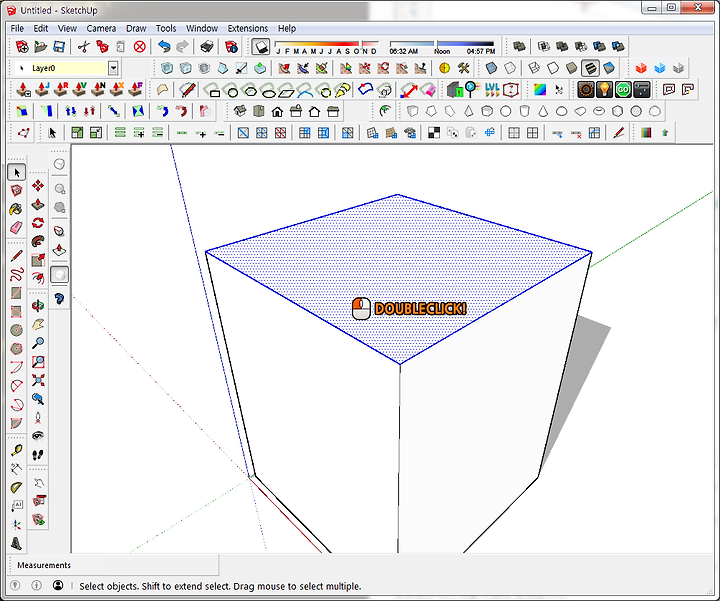The image size is (720, 601).
Task: Select the Walk footprints tool
Action: click(38, 455)
